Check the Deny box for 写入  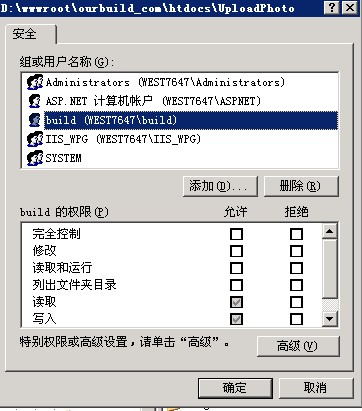(296, 319)
